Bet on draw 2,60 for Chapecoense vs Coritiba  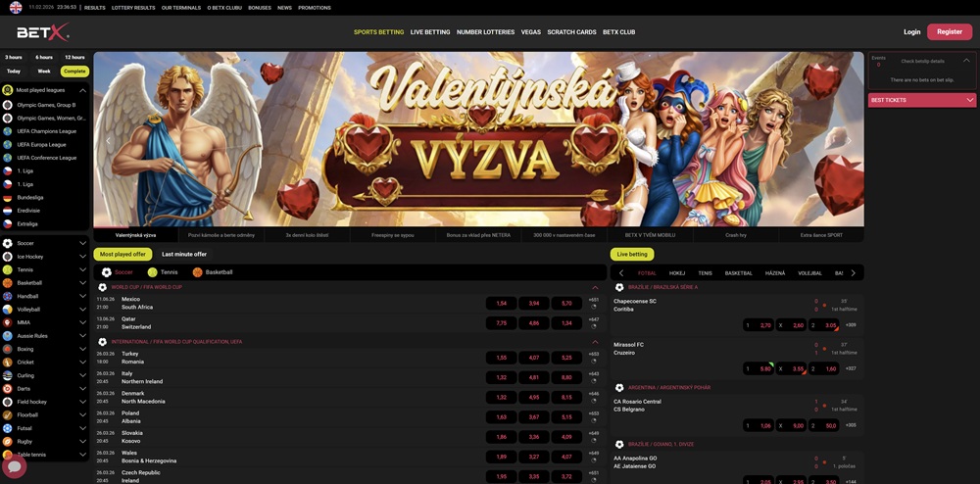pos(791,325)
